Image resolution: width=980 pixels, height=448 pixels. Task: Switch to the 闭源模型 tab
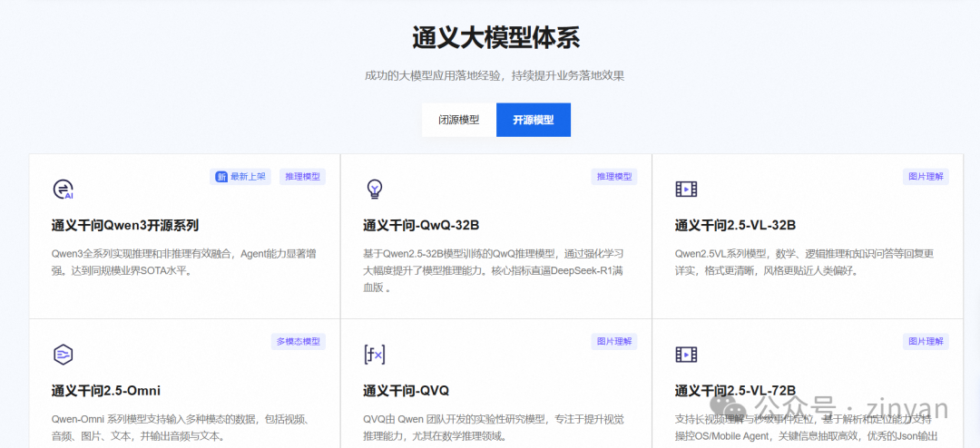(459, 120)
